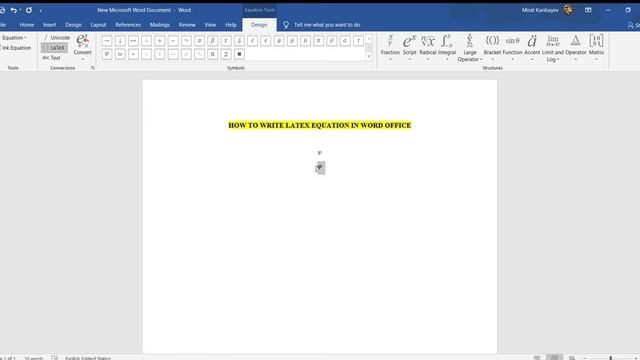The height and width of the screenshot is (360, 640).
Task: Insert the asterisk operator symbol
Action: 133,54
